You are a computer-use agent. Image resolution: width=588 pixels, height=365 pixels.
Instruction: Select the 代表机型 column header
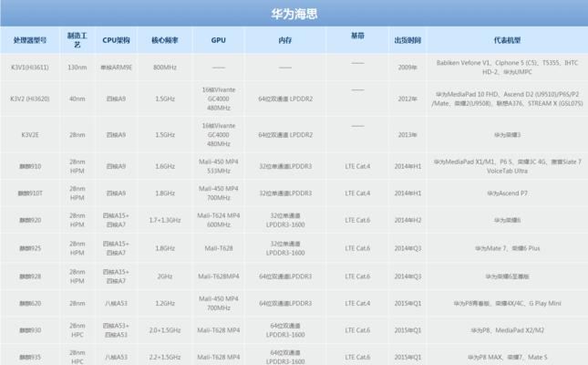tap(507, 40)
